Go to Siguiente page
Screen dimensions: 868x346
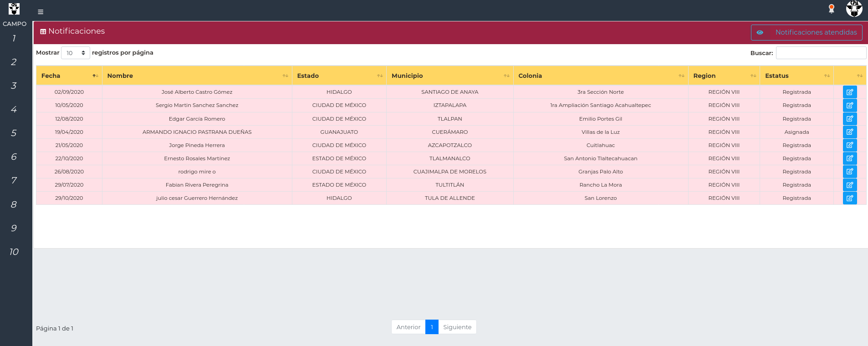[x=457, y=327]
